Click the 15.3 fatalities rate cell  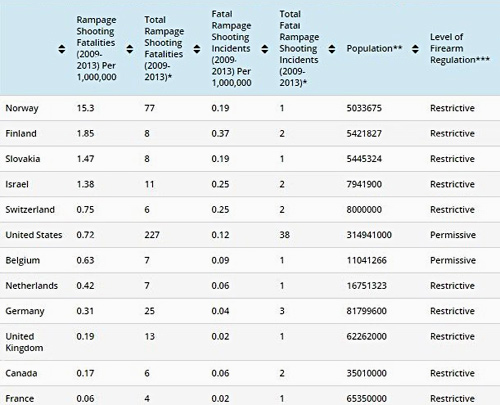click(x=85, y=108)
